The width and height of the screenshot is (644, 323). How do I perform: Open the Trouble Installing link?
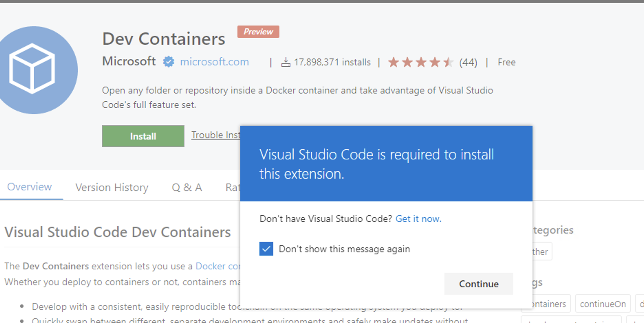click(x=216, y=135)
